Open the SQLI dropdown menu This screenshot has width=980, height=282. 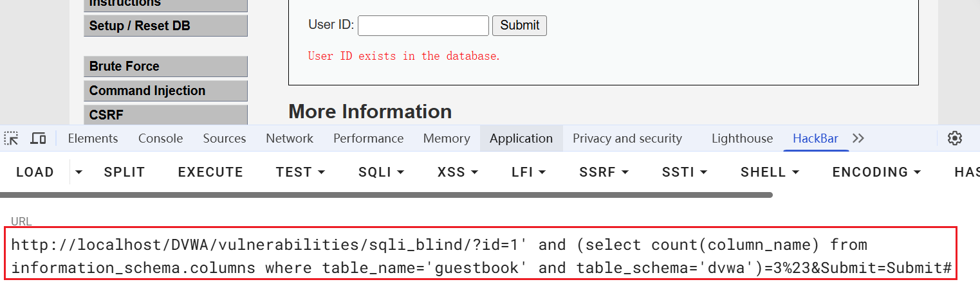[x=381, y=172]
